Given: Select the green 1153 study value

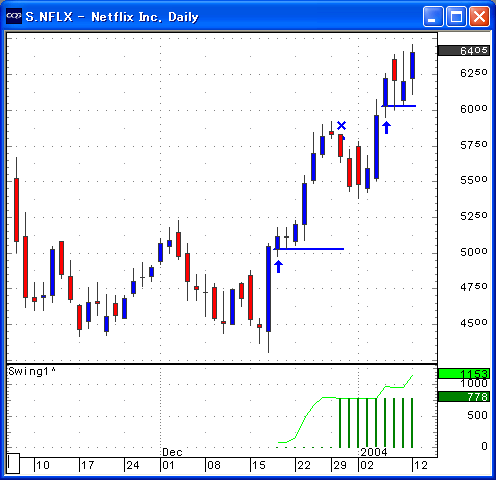Looking at the screenshot, I should (464, 374).
